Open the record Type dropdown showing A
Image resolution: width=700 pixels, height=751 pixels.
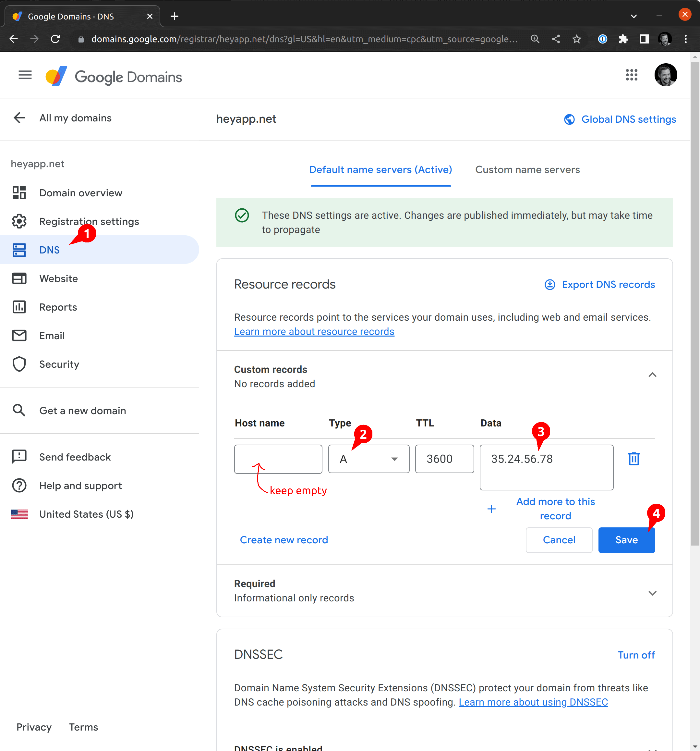point(368,459)
